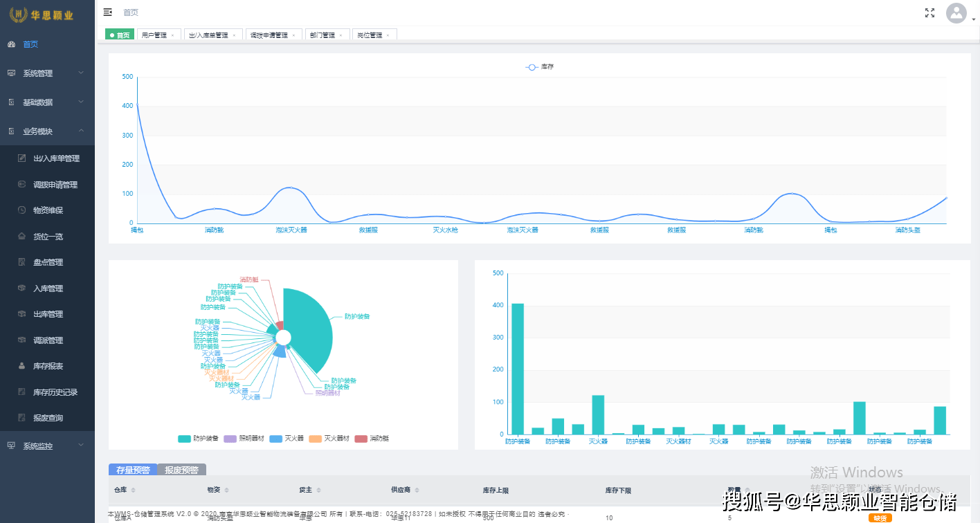Click the red 消防艇 pie label

pyautogui.click(x=249, y=279)
